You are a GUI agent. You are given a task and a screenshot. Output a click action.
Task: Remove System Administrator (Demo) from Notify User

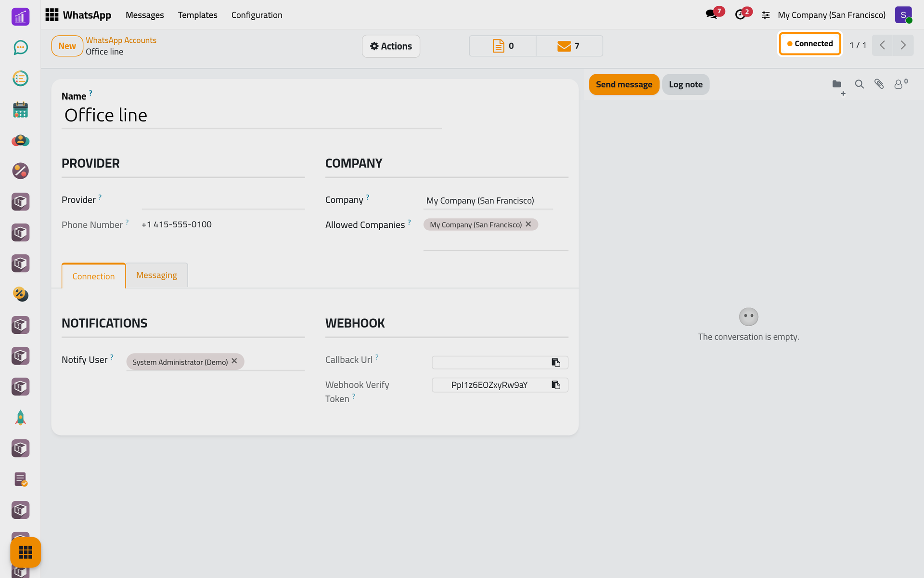tap(234, 361)
